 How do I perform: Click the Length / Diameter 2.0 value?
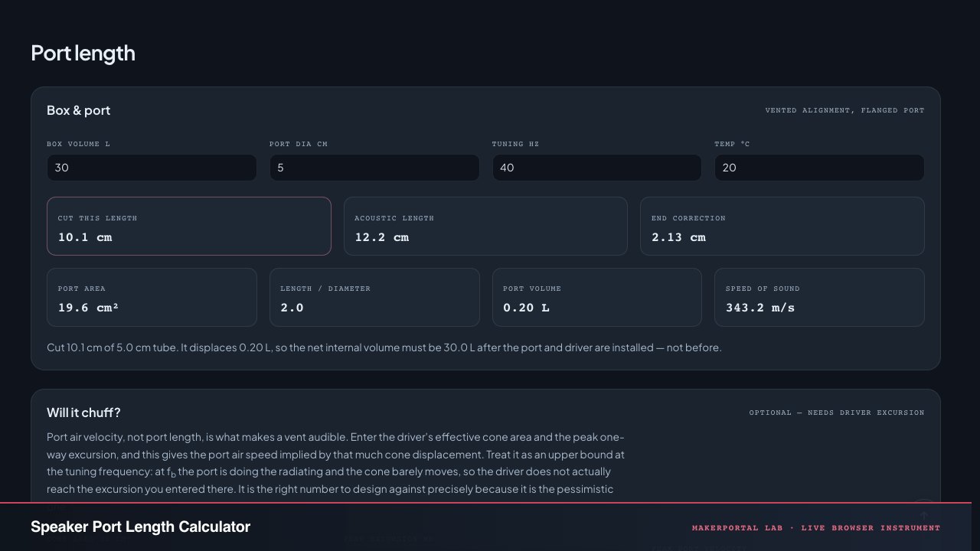(x=292, y=308)
